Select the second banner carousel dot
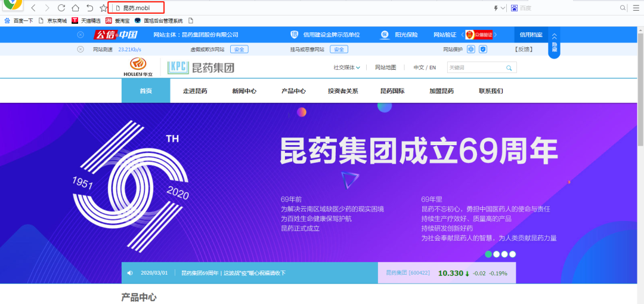644x304 pixels. (x=496, y=254)
